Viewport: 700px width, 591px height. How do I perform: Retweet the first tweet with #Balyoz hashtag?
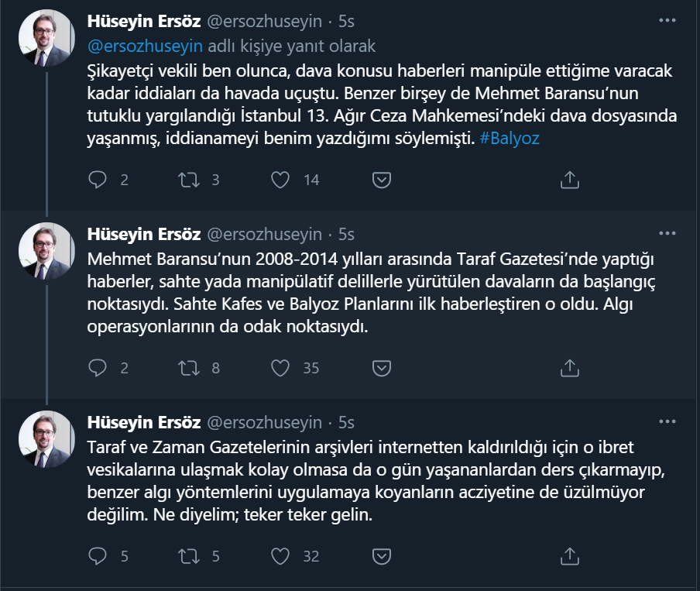coord(188,180)
